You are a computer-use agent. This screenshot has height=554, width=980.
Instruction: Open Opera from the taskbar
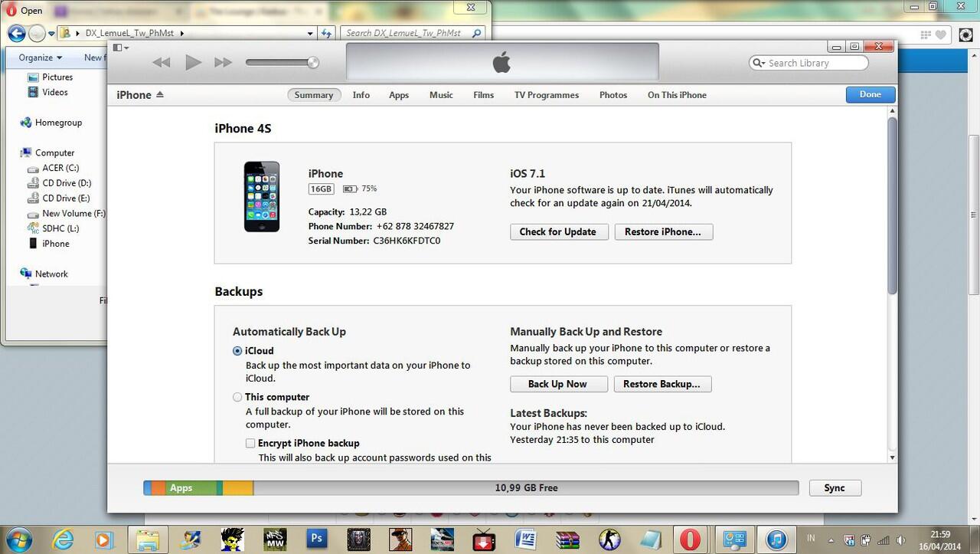click(x=690, y=539)
